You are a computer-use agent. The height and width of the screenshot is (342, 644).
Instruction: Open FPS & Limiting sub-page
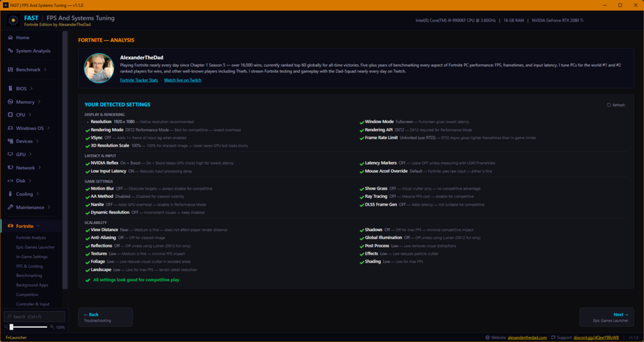pos(29,266)
